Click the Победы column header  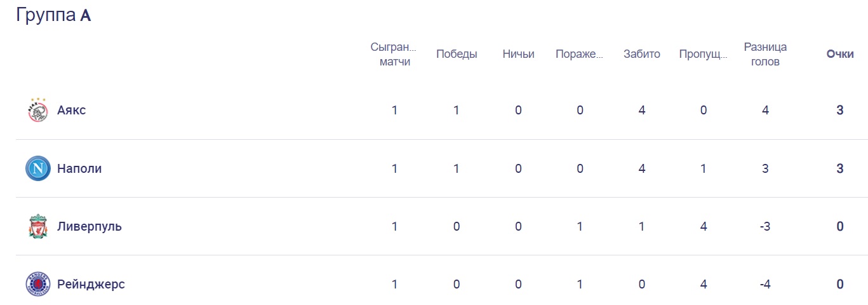(457, 55)
